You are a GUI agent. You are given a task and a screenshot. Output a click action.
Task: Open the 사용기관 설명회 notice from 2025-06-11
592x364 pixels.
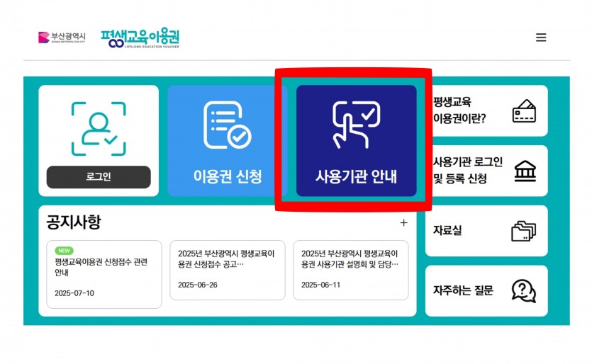(x=351, y=270)
